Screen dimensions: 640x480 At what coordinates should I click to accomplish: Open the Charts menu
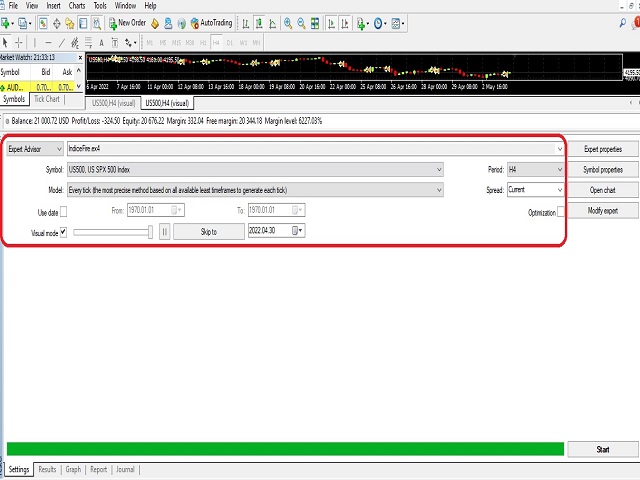[x=77, y=6]
